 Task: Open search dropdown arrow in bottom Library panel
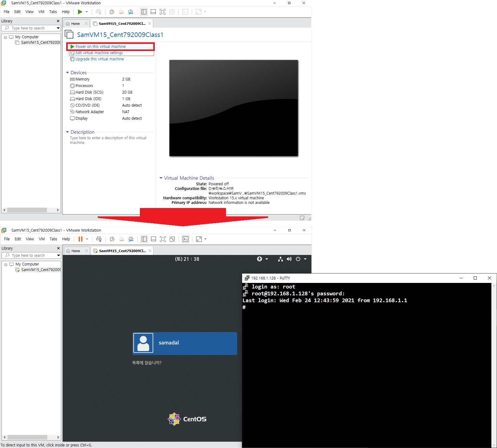pos(58,256)
